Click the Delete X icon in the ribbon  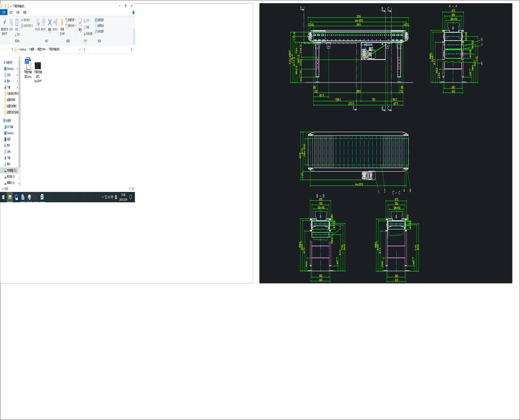click(50, 22)
